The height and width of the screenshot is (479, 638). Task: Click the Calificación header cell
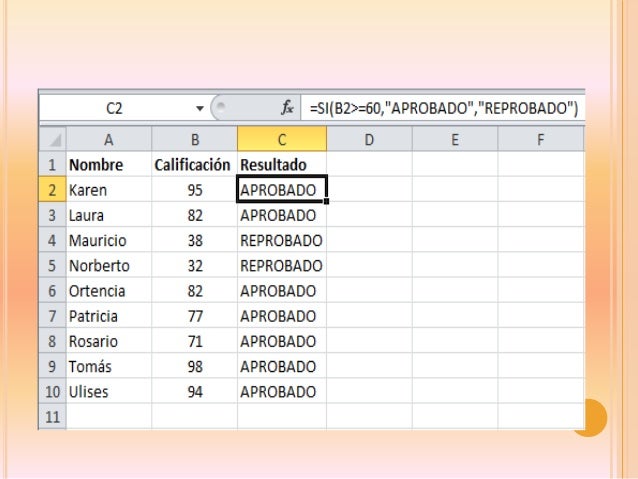point(194,164)
